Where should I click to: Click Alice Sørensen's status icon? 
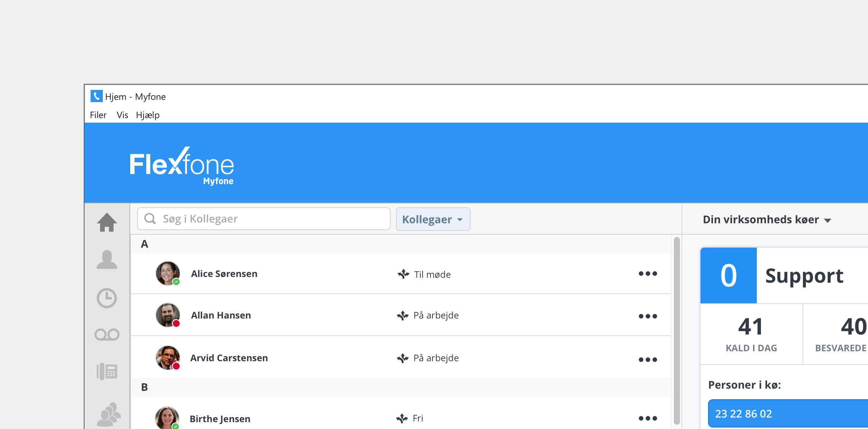click(x=403, y=274)
